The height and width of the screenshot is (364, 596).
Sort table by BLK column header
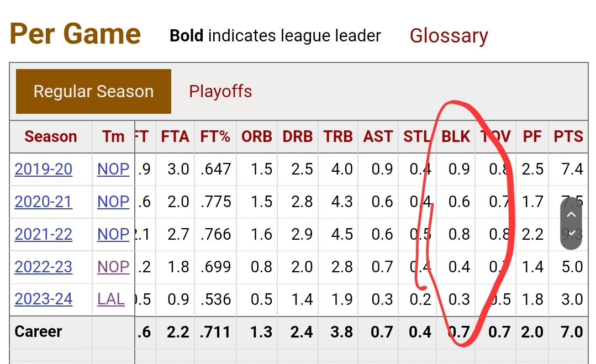coord(456,137)
